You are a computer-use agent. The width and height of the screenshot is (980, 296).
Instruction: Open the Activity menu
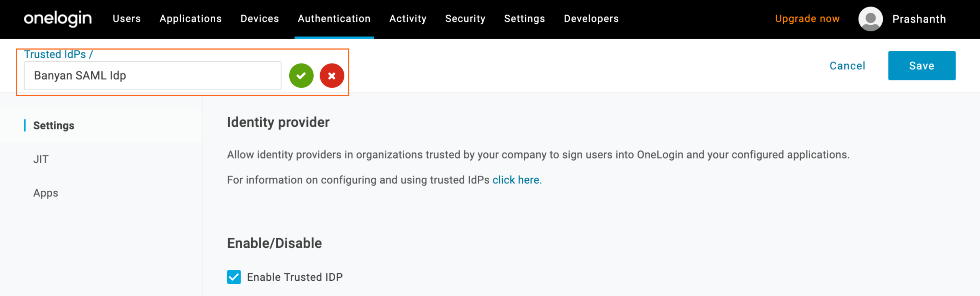point(408,19)
